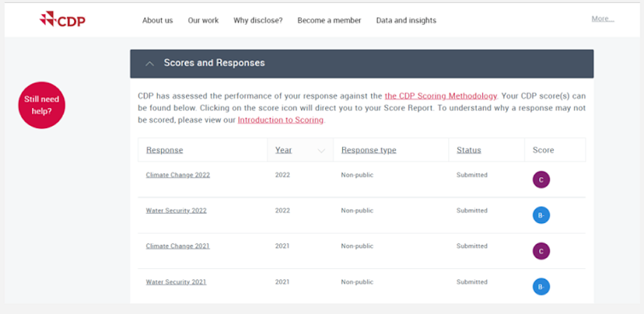Open the Water Security 2022 score B- icon
The height and width of the screenshot is (314, 644).
[x=541, y=215]
